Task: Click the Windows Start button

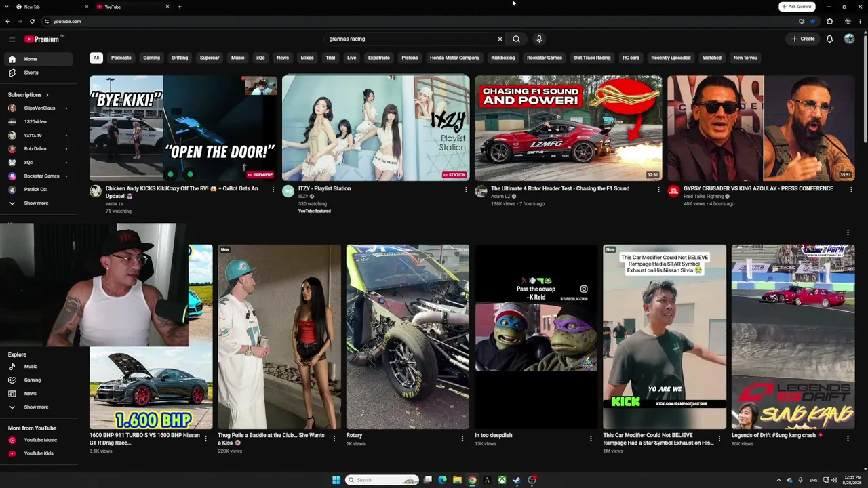Action: pos(336,480)
